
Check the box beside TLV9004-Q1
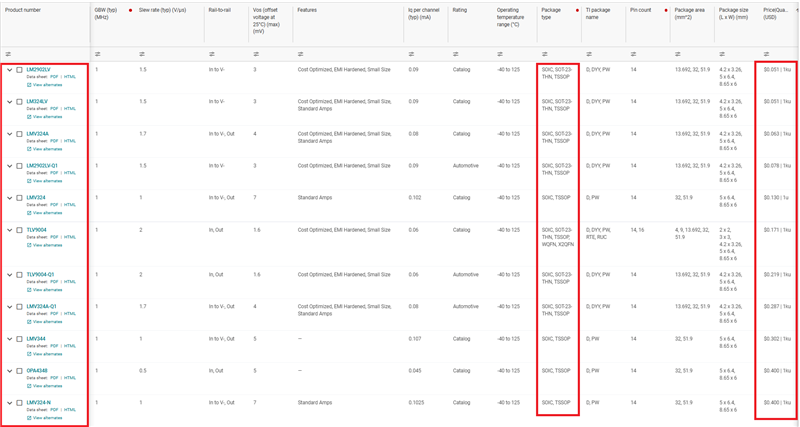pos(19,275)
